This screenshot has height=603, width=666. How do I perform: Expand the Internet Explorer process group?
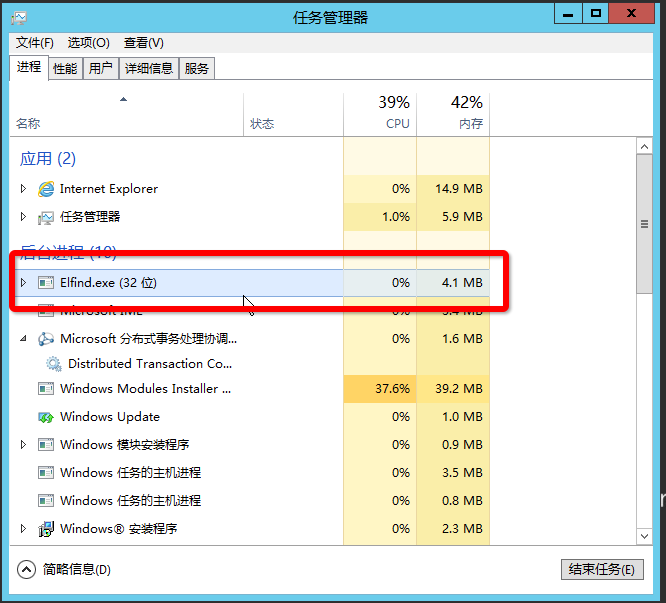point(23,189)
